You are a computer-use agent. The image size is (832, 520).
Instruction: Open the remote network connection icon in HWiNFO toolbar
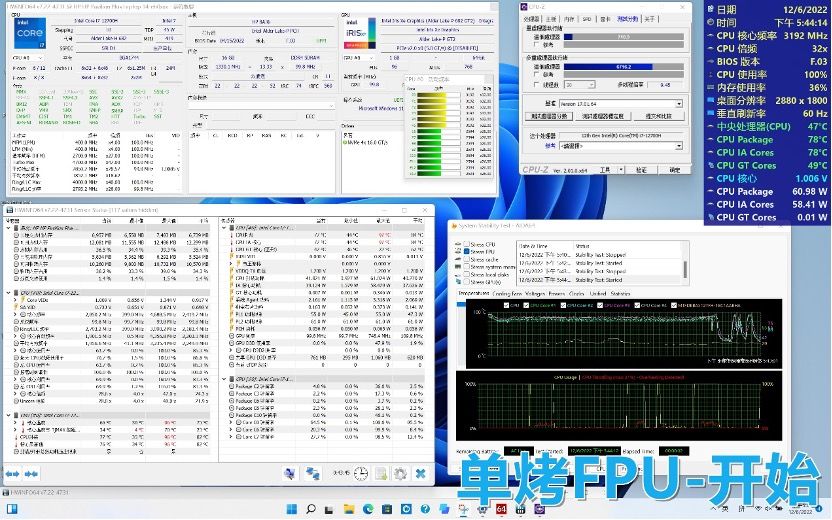[290, 473]
